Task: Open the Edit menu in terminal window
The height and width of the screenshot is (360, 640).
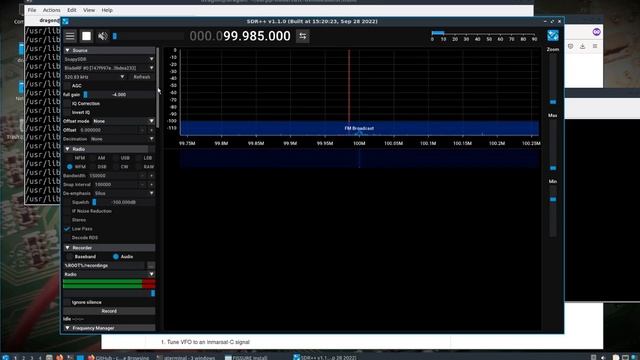Action: pos(72,10)
